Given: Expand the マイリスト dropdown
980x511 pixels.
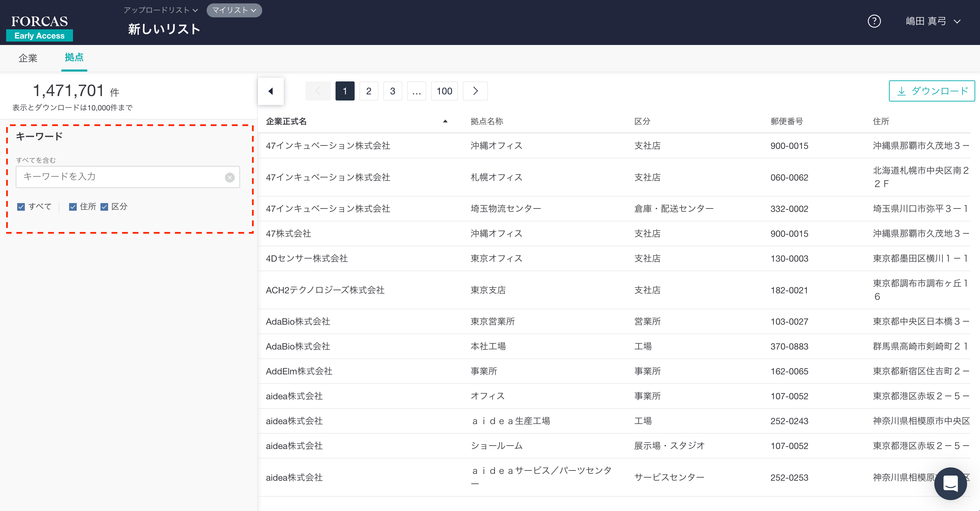Looking at the screenshot, I should point(234,10).
